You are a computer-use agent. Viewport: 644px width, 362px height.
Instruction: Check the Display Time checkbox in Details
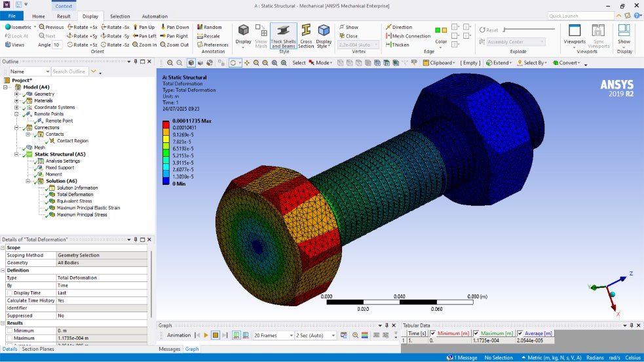pos(9,293)
